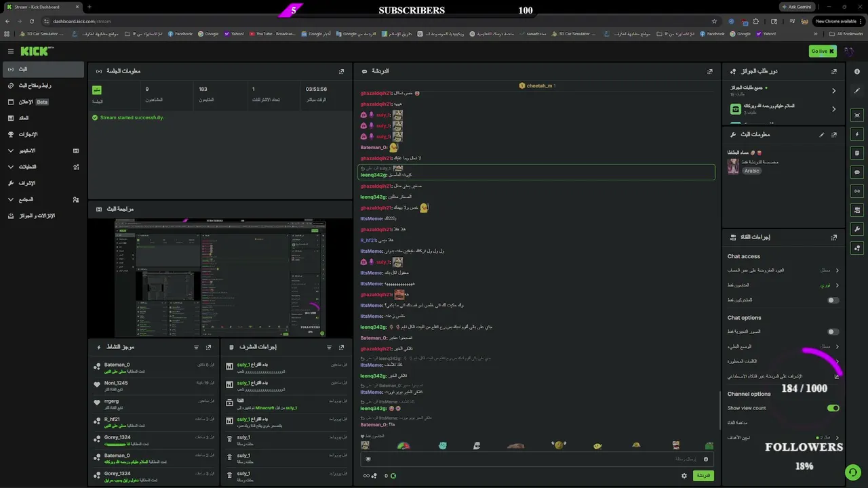This screenshot has height=488, width=868.
Task: Click the info icon in right toolbar
Action: coord(857,71)
